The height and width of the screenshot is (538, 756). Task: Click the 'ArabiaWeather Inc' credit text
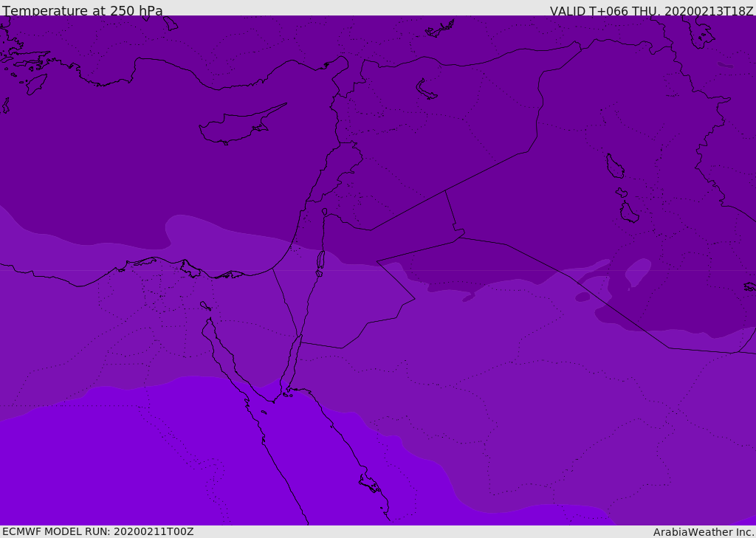click(x=703, y=532)
